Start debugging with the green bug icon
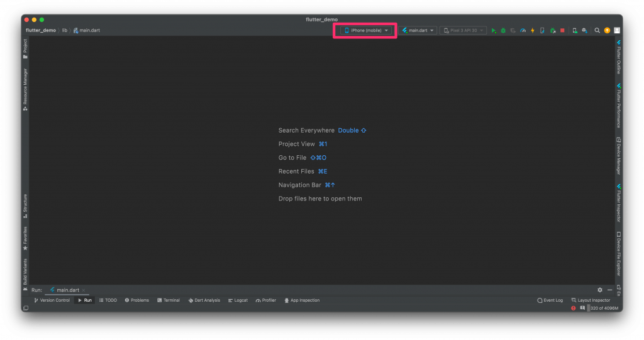644x340 pixels. (503, 30)
